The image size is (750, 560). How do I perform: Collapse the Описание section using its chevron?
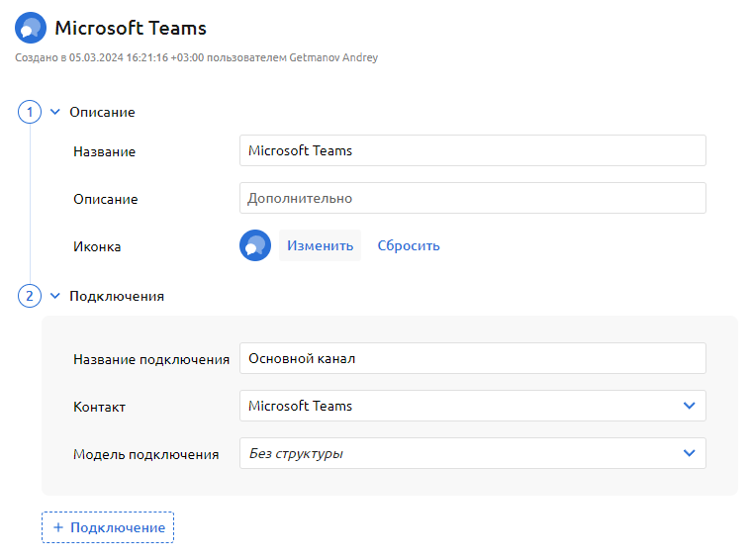pyautogui.click(x=55, y=112)
